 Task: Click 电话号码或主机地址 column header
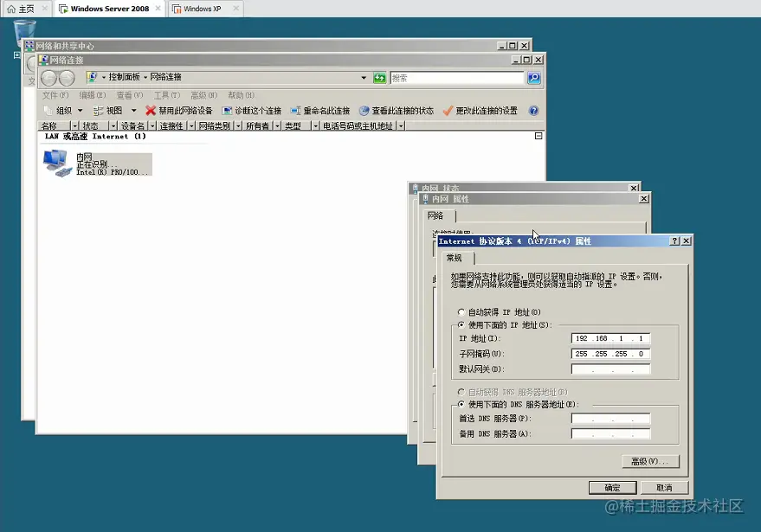(358, 125)
